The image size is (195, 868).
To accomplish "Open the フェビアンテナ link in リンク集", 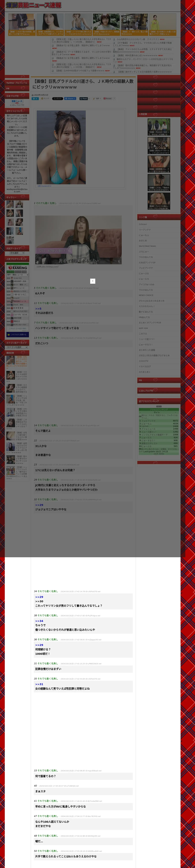I will (146, 268).
